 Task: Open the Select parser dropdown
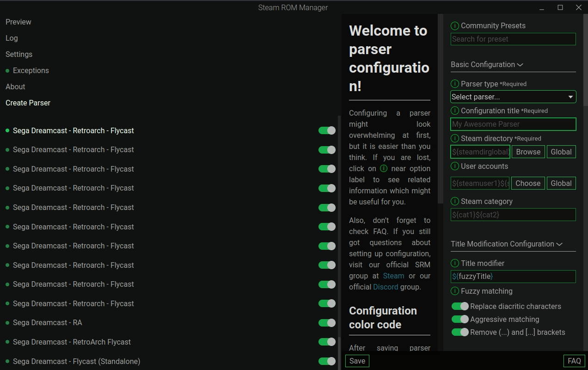[513, 97]
